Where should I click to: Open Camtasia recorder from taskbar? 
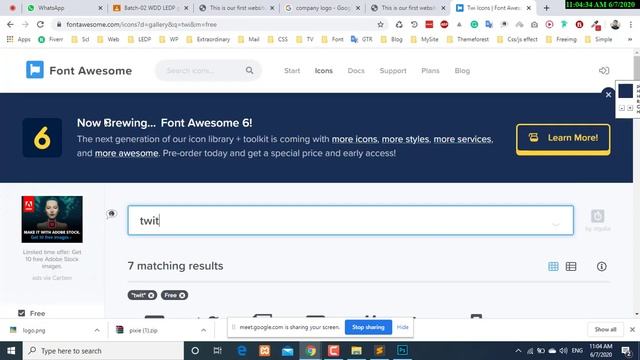(333, 351)
